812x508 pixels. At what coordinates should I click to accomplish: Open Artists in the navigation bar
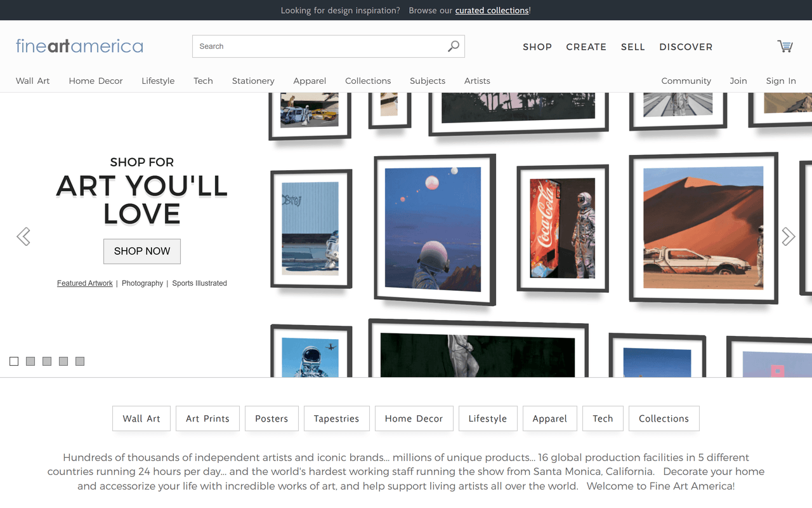point(477,81)
